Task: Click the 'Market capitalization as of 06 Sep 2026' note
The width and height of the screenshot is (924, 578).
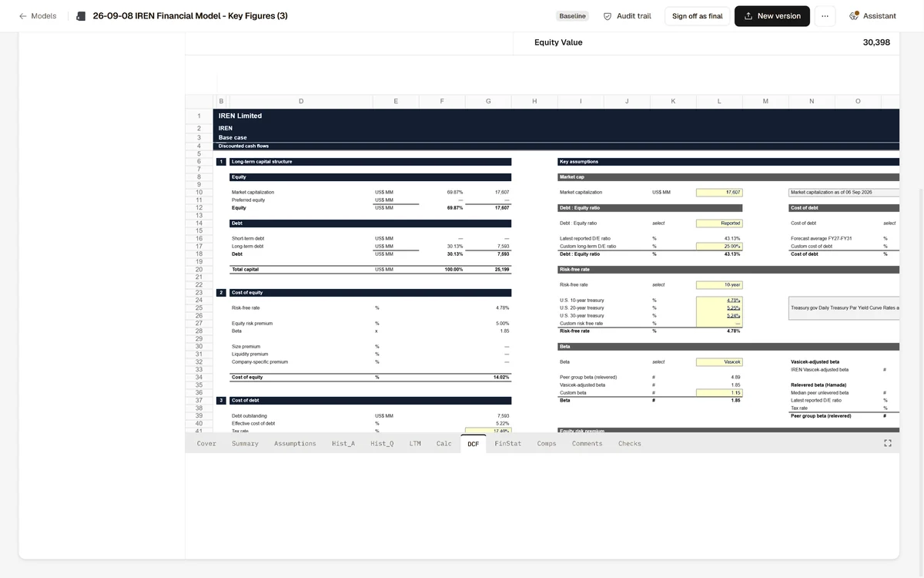Action: click(x=844, y=192)
